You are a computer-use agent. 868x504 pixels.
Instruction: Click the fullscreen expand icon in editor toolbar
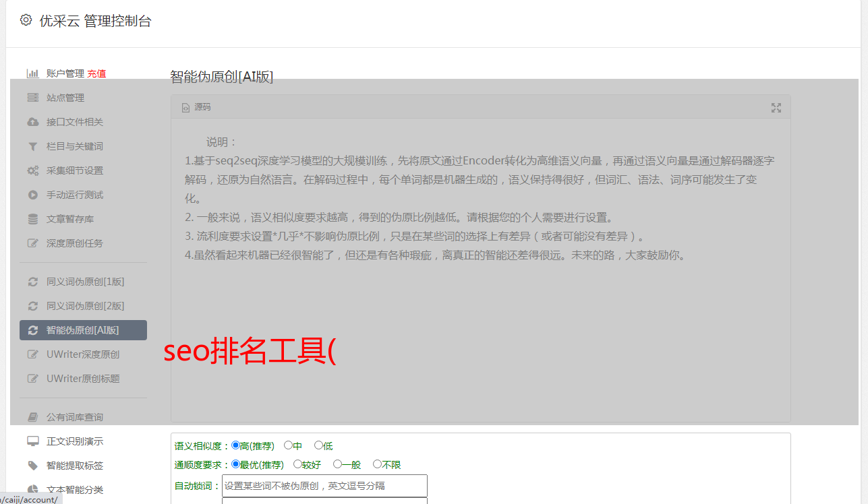click(x=776, y=108)
